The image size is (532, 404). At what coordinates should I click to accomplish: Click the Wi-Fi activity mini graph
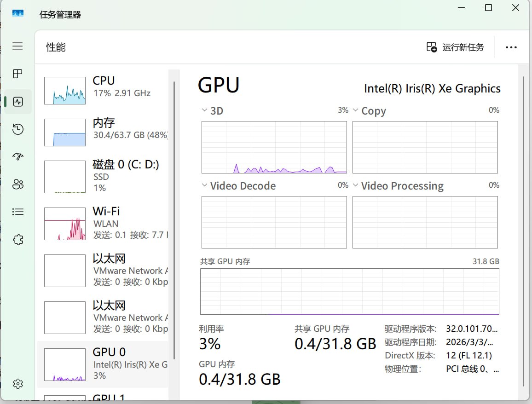[65, 224]
